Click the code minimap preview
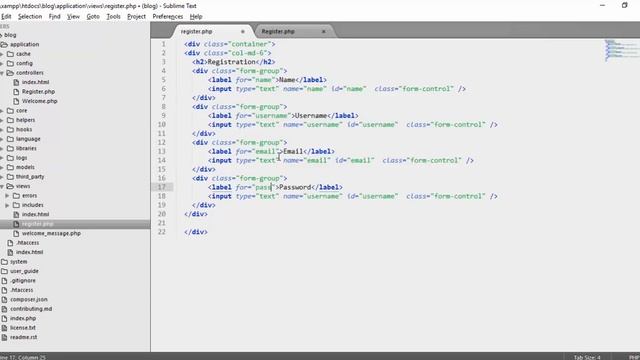Image resolution: width=640 pixels, height=360 pixels. 621,50
